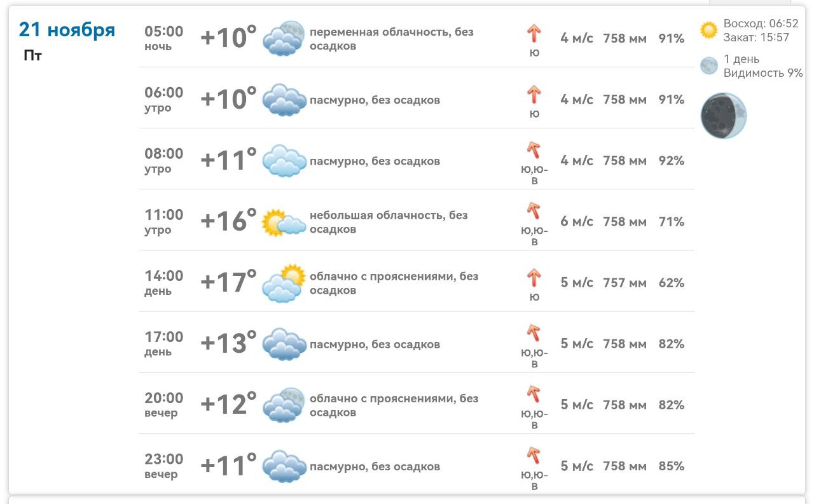The image size is (814, 504).
Task: Click the 21 ноября date heading
Action: pyautogui.click(x=67, y=29)
